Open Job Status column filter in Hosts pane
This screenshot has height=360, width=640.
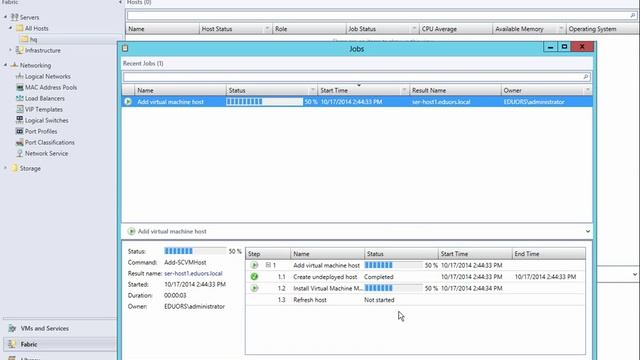click(x=414, y=29)
